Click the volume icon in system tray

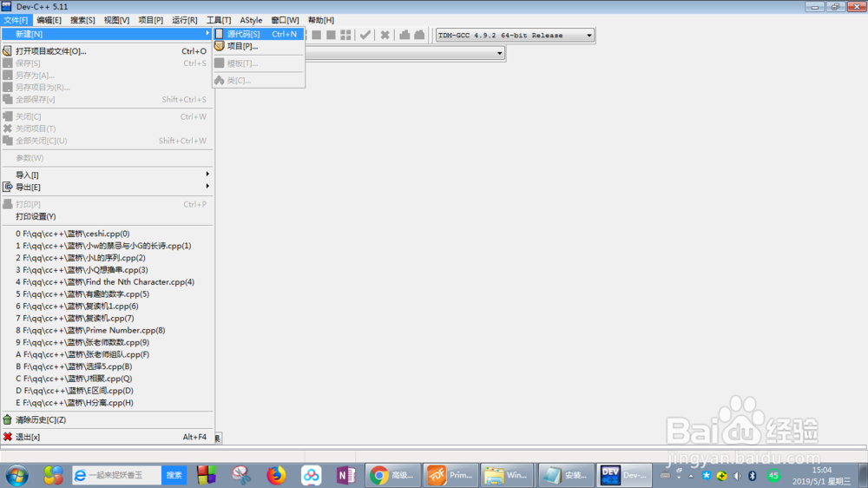coord(737,476)
